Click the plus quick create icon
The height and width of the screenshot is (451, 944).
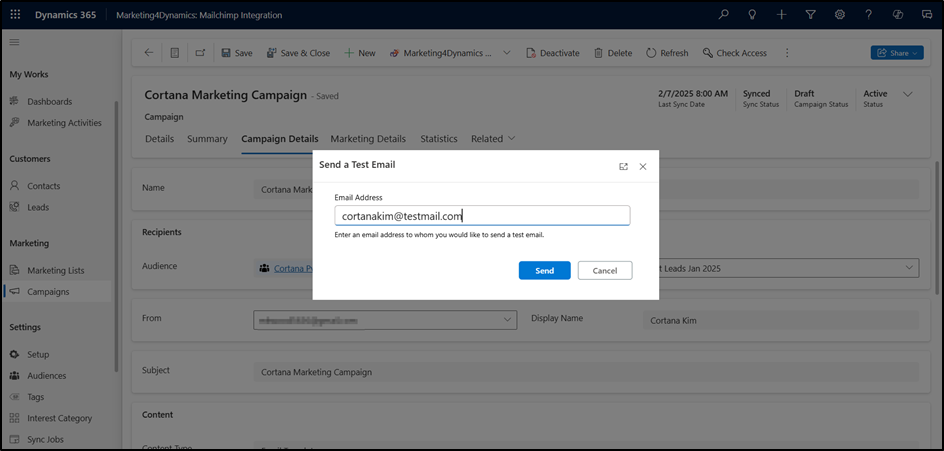(x=781, y=15)
